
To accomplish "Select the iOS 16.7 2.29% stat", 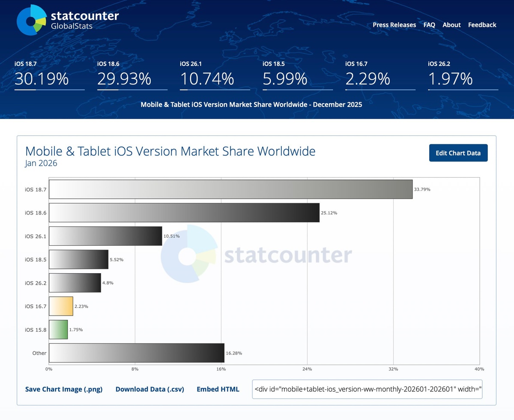I will [x=380, y=75].
